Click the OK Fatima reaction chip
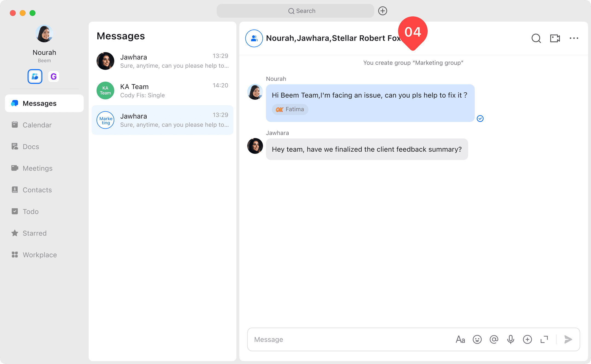Viewport: 591px width, 364px height. (x=290, y=109)
